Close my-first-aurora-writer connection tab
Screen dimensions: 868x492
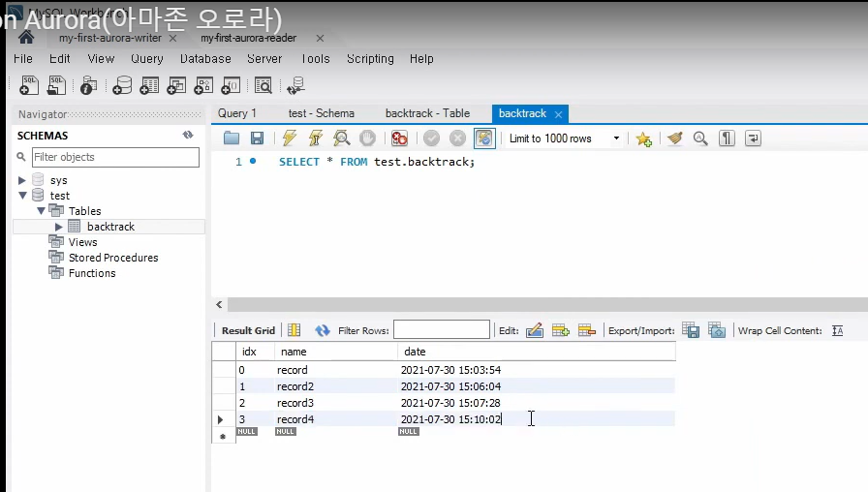pyautogui.click(x=172, y=38)
